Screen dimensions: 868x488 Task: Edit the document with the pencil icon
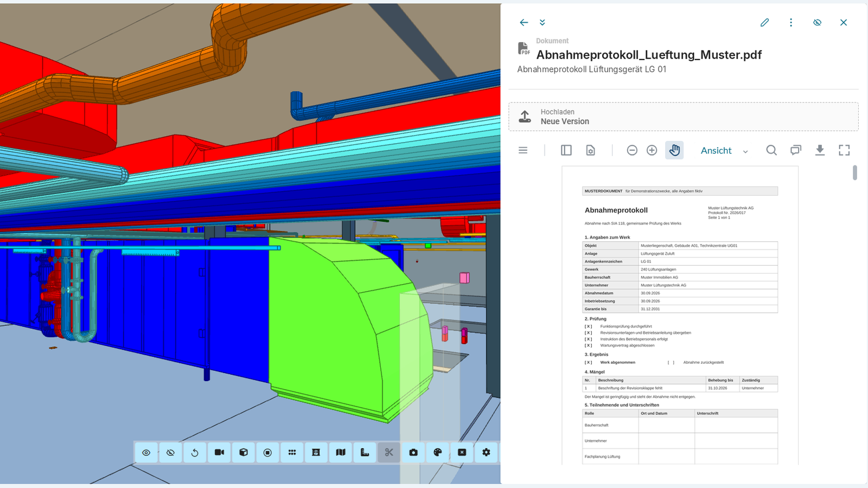click(764, 22)
